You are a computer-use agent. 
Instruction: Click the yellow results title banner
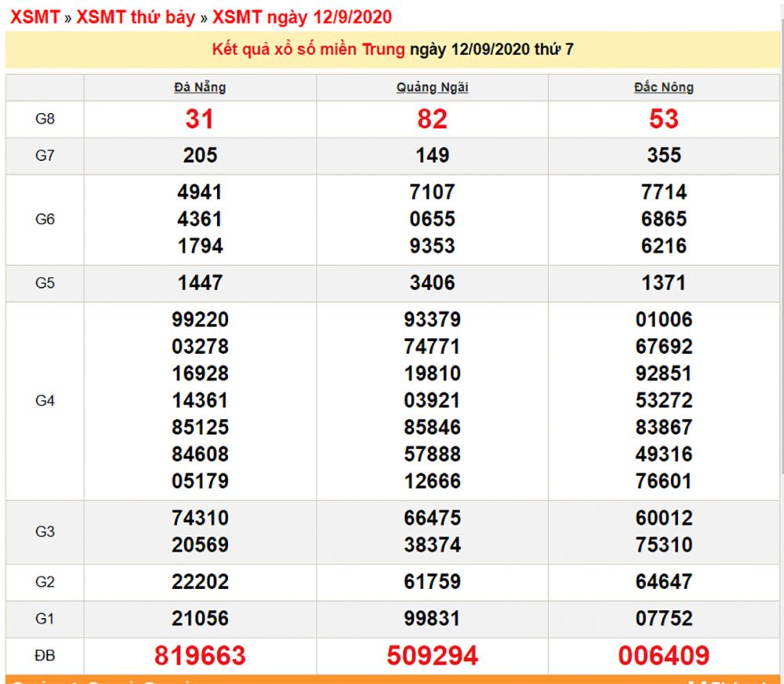pos(392,49)
